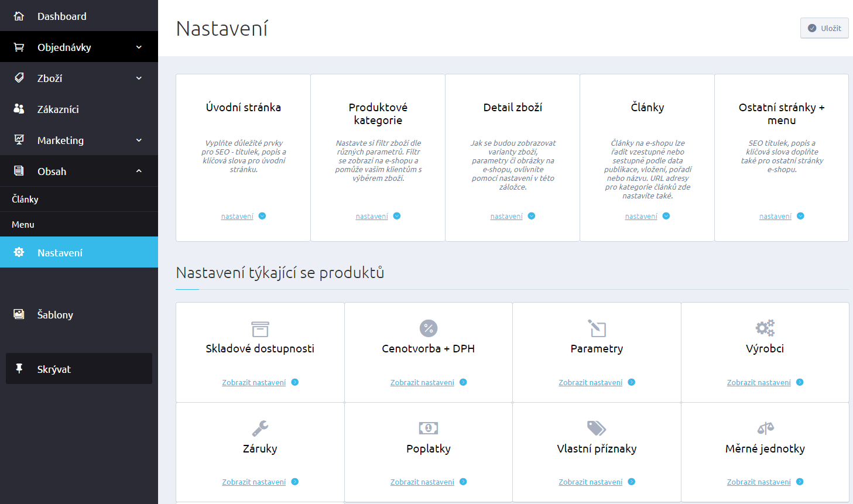This screenshot has width=853, height=504.
Task: Open Zobrazit nastavení for Záruky
Action: 253,482
